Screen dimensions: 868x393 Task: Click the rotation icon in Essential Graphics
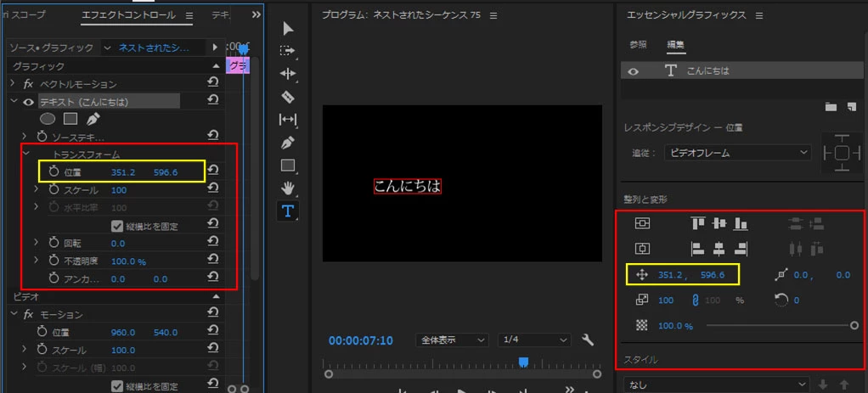[781, 300]
